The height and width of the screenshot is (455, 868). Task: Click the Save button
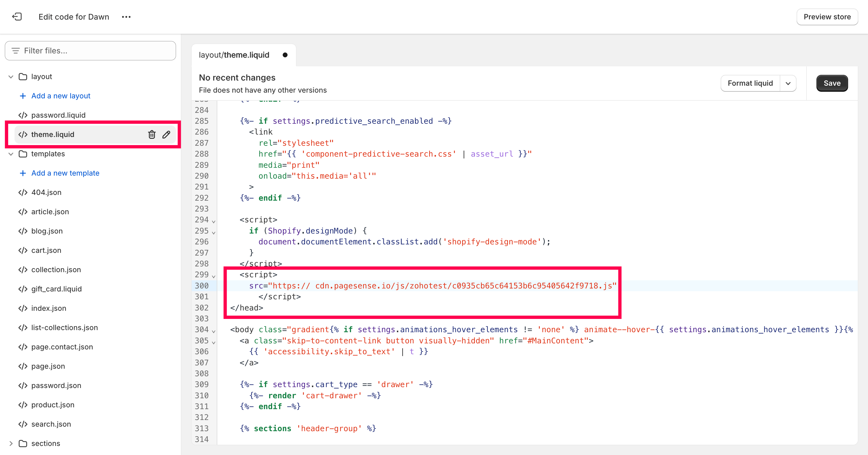(x=832, y=83)
